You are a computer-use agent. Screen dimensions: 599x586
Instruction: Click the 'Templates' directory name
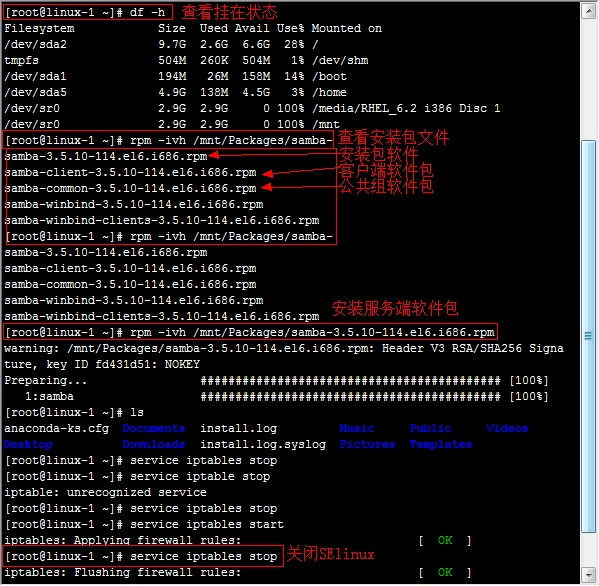tap(441, 445)
